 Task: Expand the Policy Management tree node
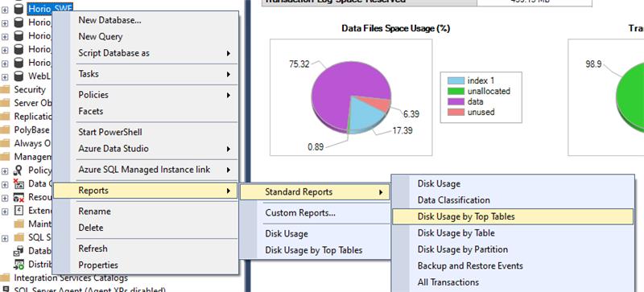[5, 171]
